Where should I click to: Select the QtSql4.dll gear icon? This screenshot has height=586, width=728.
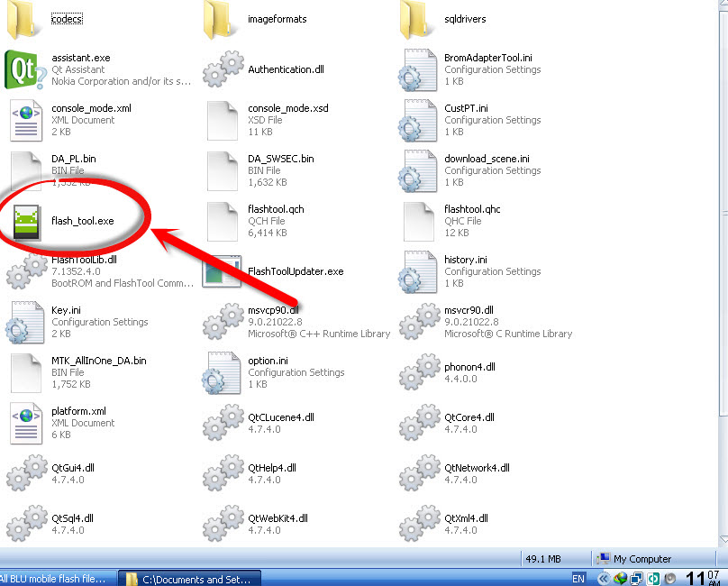26,524
